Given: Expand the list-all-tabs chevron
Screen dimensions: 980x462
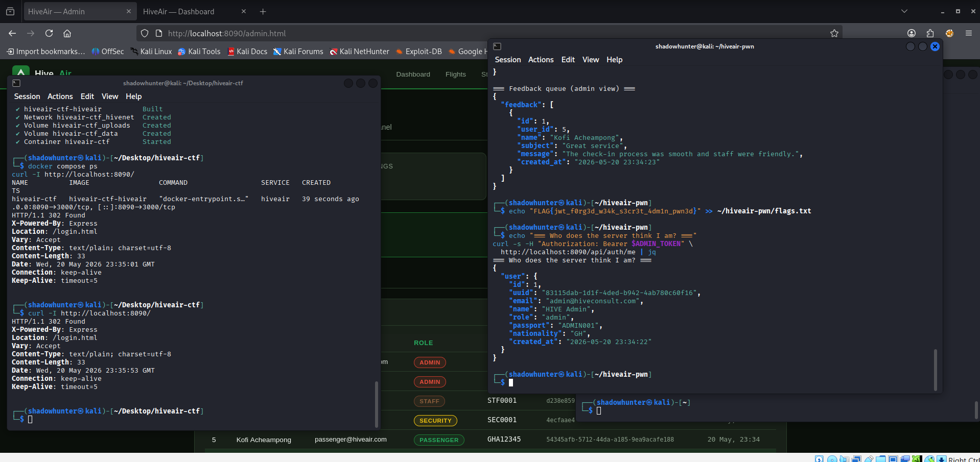Looking at the screenshot, I should (904, 11).
